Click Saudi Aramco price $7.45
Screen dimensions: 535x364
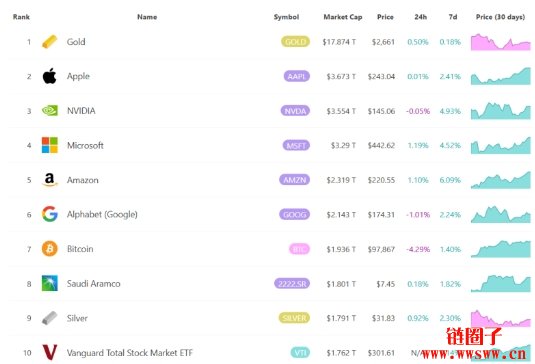386,284
